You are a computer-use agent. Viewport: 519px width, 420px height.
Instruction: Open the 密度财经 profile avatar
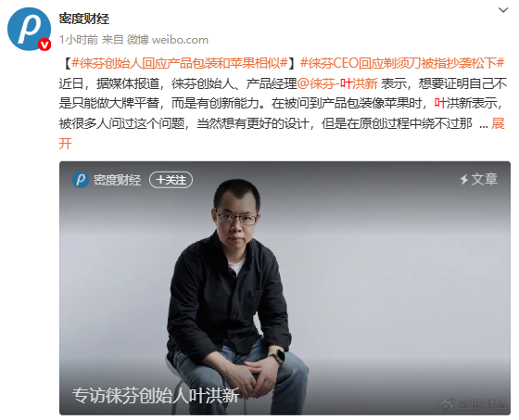pyautogui.click(x=29, y=29)
